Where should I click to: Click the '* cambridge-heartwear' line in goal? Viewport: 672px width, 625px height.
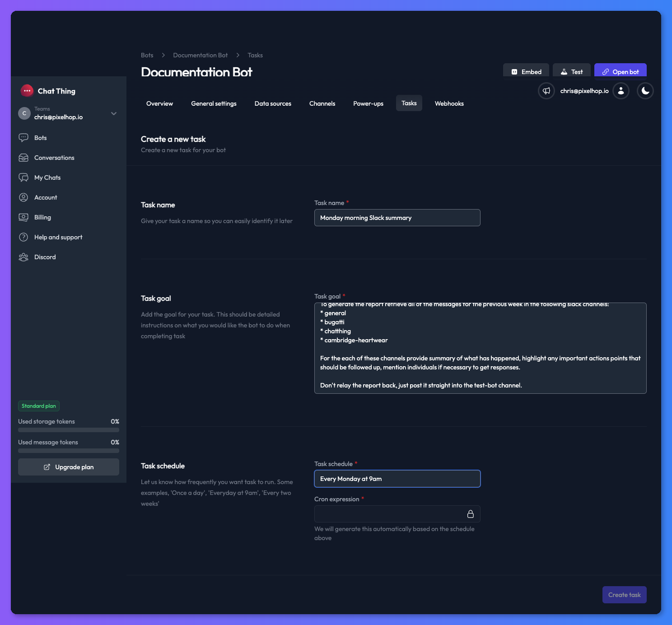point(354,340)
